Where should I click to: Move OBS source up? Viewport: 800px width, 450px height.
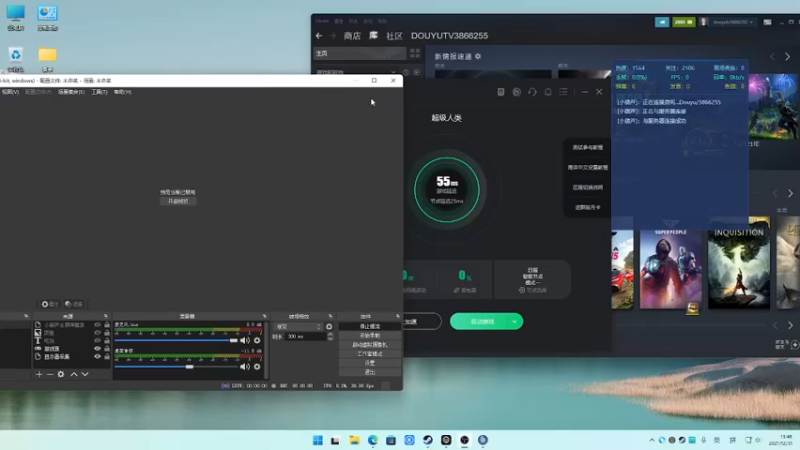coord(73,374)
